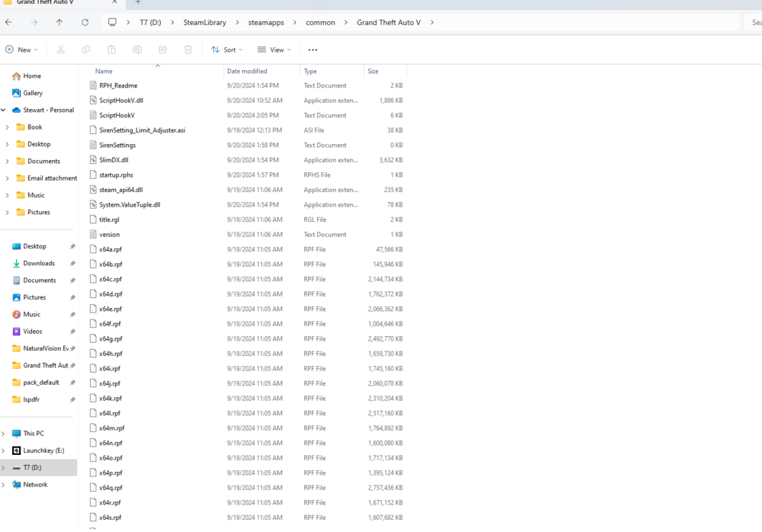This screenshot has height=532, width=762.
Task: Open the View dropdown menu
Action: 273,49
